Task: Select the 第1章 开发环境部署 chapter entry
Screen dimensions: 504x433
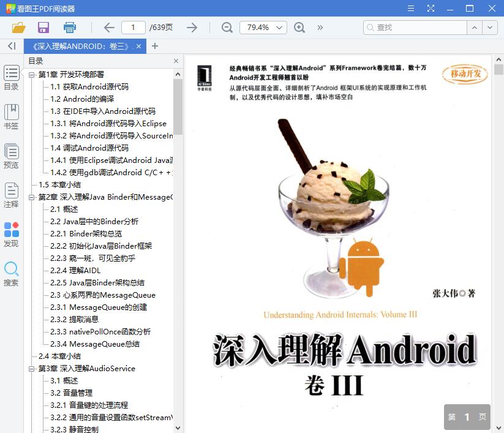Action: 71,74
